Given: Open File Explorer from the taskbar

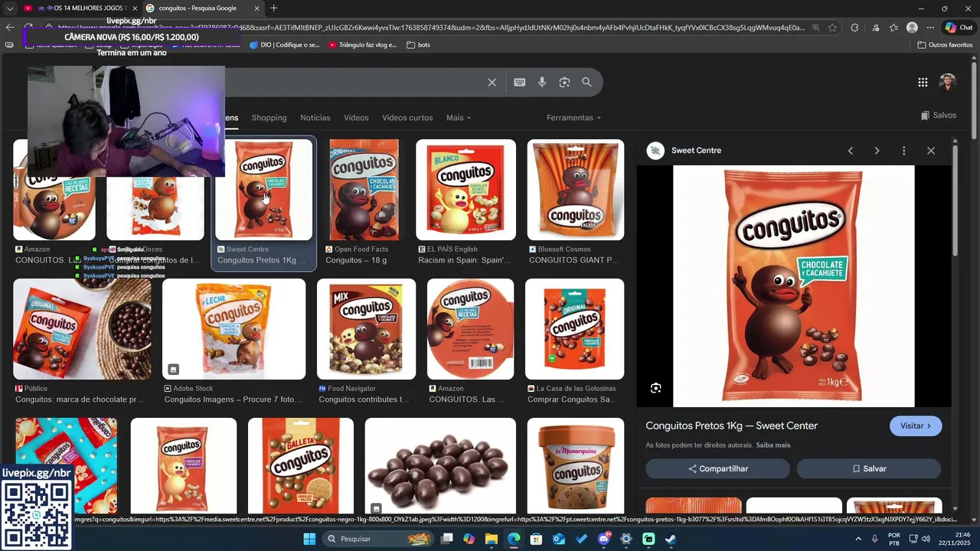Looking at the screenshot, I should pos(492,539).
